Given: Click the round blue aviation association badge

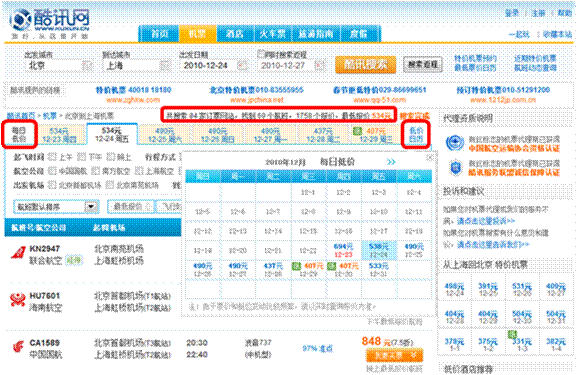Looking at the screenshot, I should (455, 143).
